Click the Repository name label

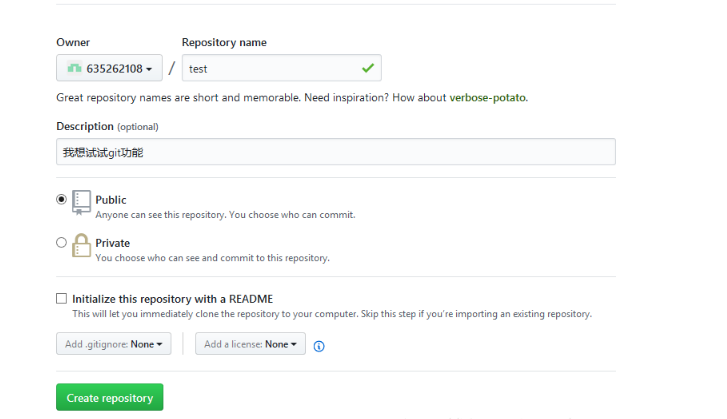pos(224,42)
